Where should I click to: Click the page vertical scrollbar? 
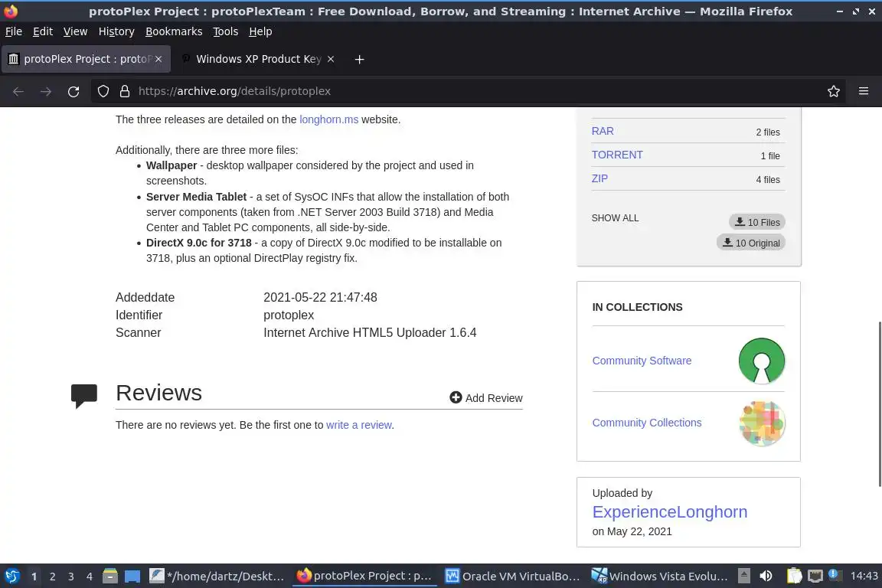click(x=879, y=404)
